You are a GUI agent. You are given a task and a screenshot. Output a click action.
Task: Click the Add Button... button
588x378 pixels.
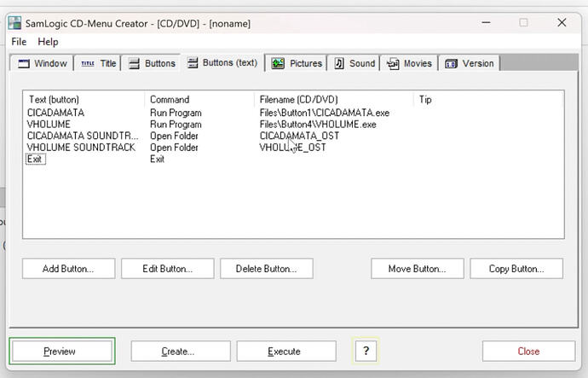pyautogui.click(x=69, y=269)
